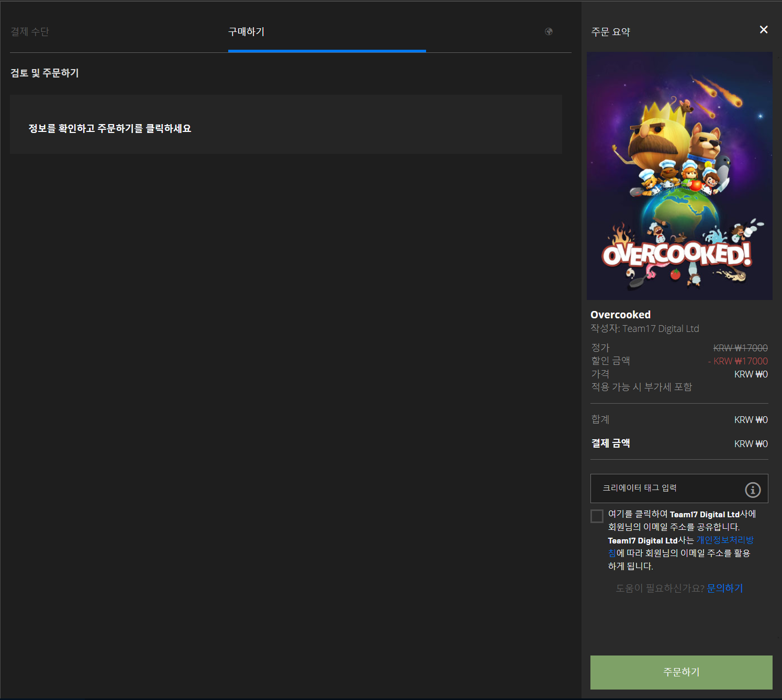Close the order summary panel

(764, 29)
